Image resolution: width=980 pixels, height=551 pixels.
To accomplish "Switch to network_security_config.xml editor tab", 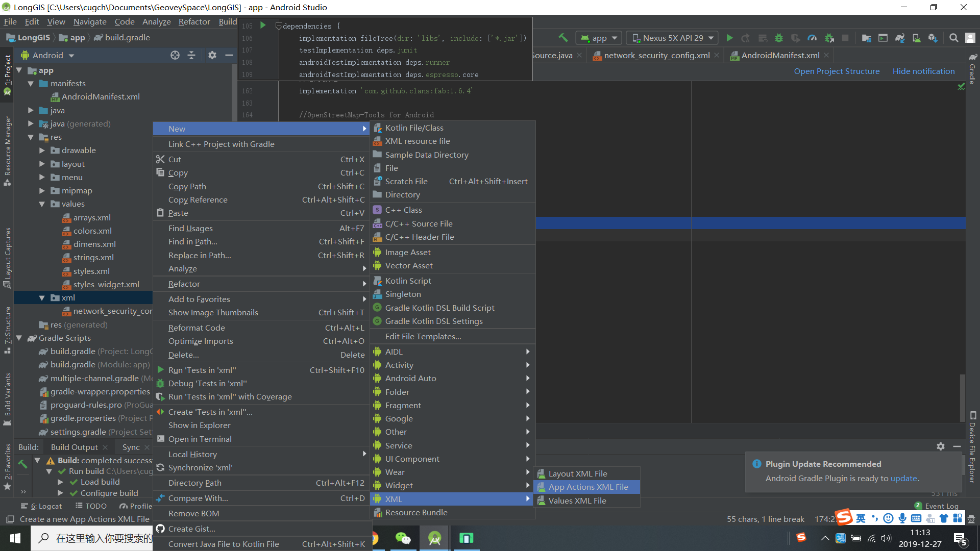I will click(x=656, y=55).
